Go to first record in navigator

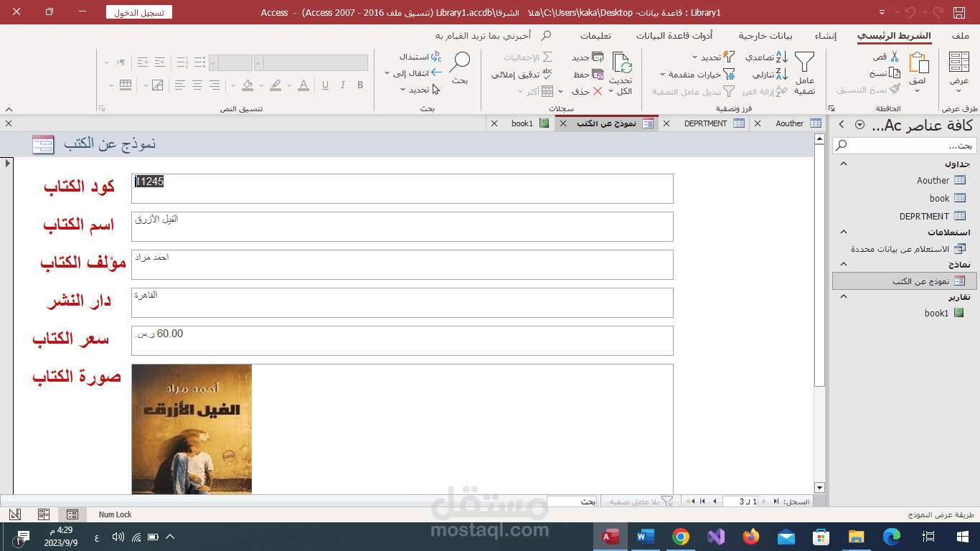click(776, 501)
